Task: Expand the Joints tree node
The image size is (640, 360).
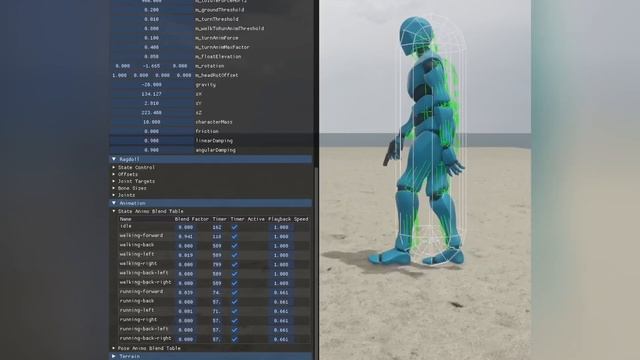Action: pos(124,196)
